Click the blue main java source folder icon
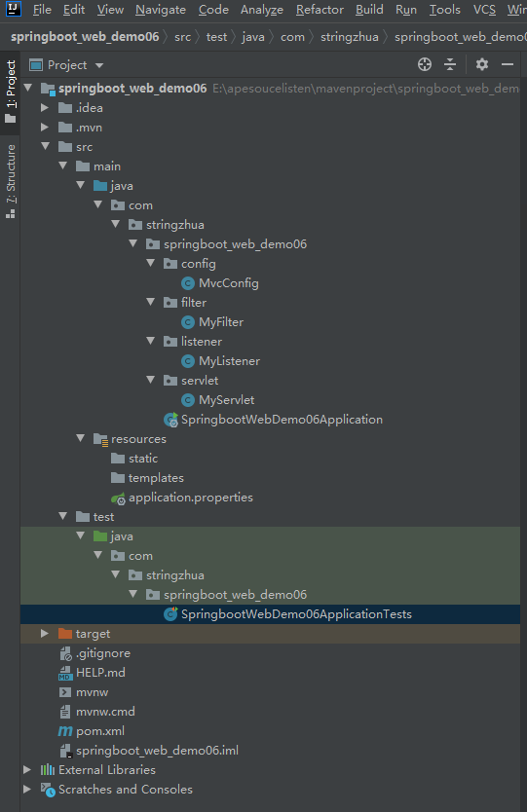 click(100, 186)
